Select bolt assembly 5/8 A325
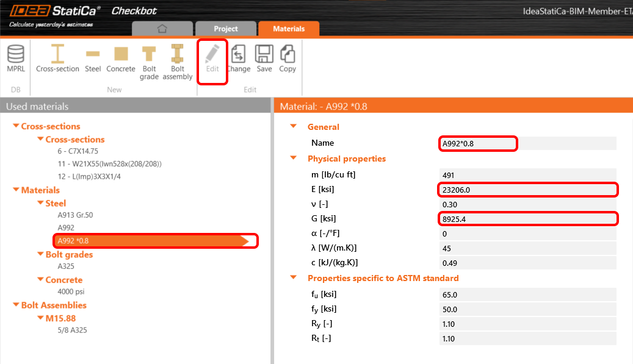 pos(72,330)
